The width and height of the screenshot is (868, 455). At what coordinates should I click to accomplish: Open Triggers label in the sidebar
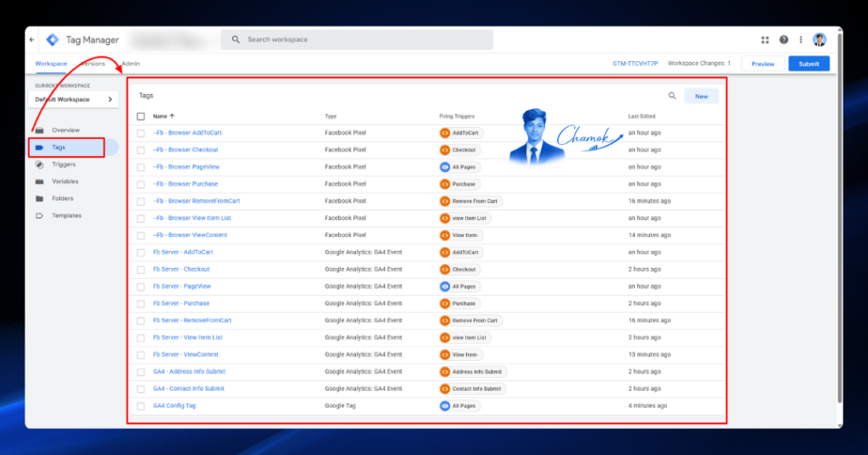pyautogui.click(x=64, y=164)
